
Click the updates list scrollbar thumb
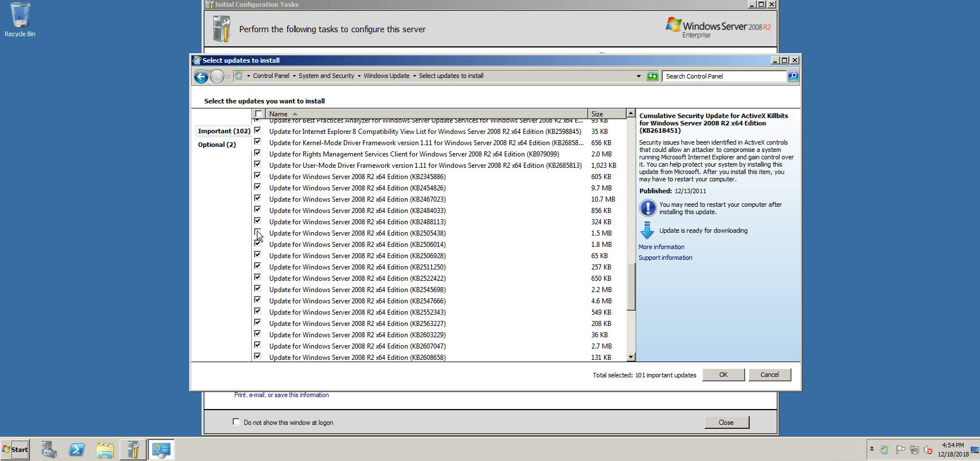pyautogui.click(x=631, y=286)
